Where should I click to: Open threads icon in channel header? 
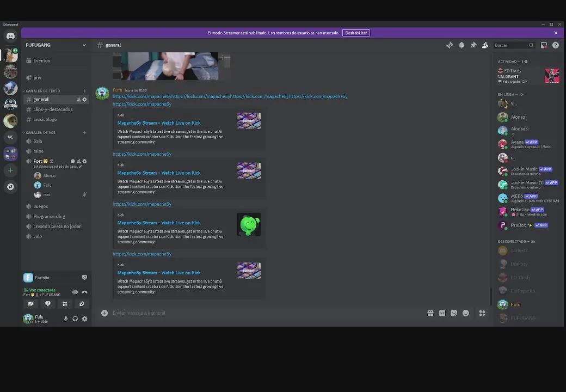tap(450, 45)
